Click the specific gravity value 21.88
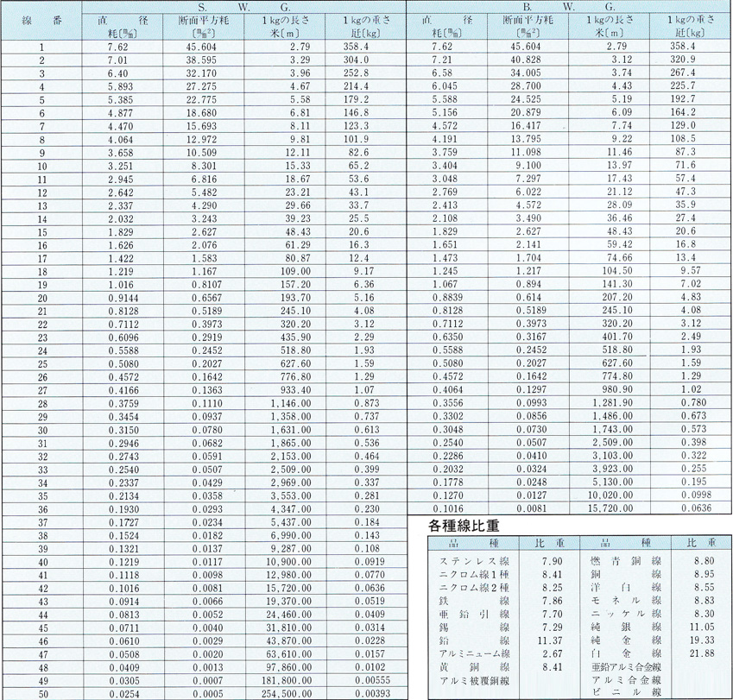The height and width of the screenshot is (700, 733). coord(702,653)
